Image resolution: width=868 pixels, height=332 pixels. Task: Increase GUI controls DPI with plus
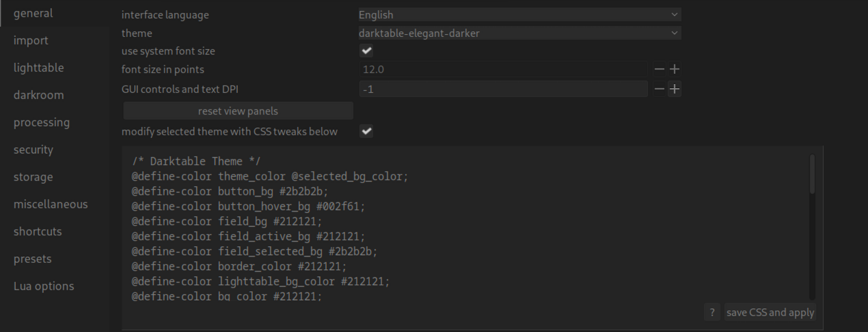pos(675,89)
